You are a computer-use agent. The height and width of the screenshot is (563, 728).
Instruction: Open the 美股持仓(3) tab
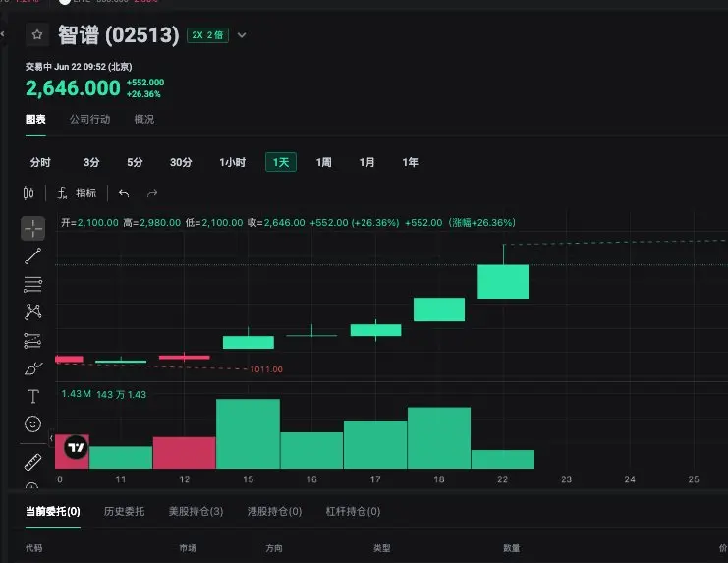click(x=196, y=512)
